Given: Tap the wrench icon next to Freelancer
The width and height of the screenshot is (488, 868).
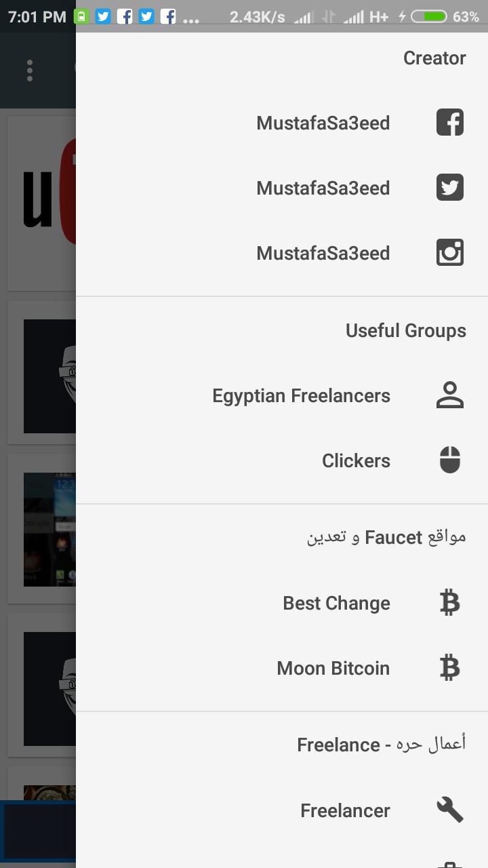Looking at the screenshot, I should coord(450,810).
